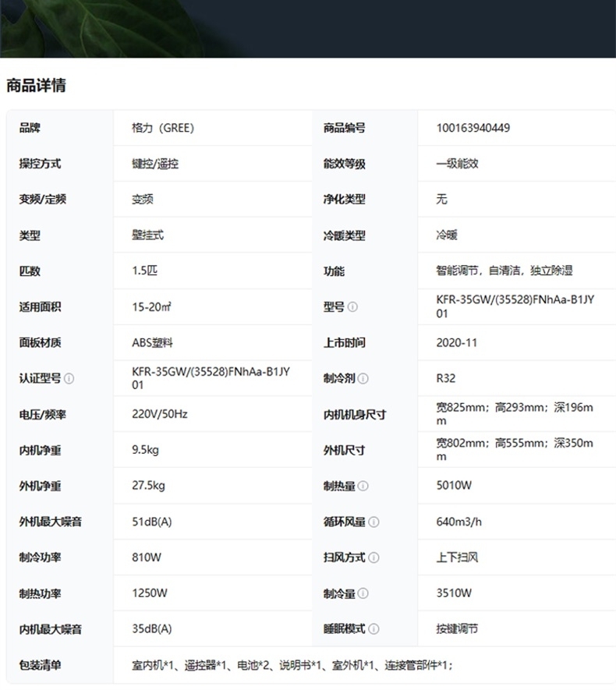
Task: Click the info icon next to 认证型号
Action: click(x=69, y=379)
